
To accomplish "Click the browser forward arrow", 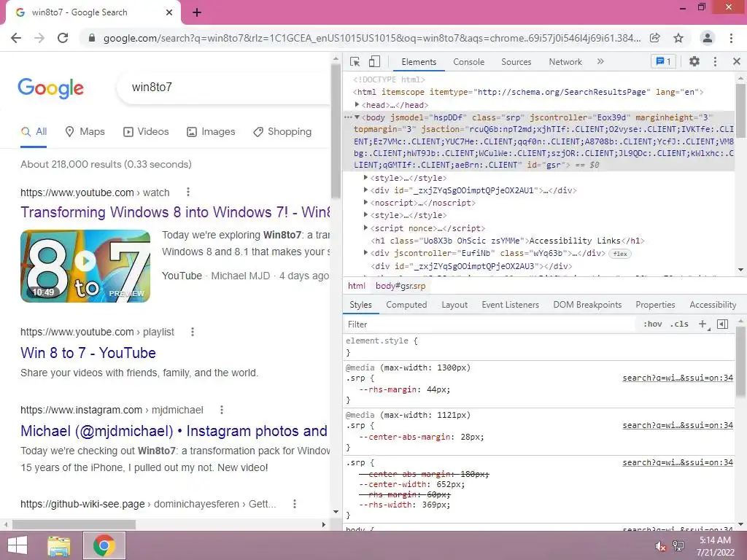I will point(39,38).
